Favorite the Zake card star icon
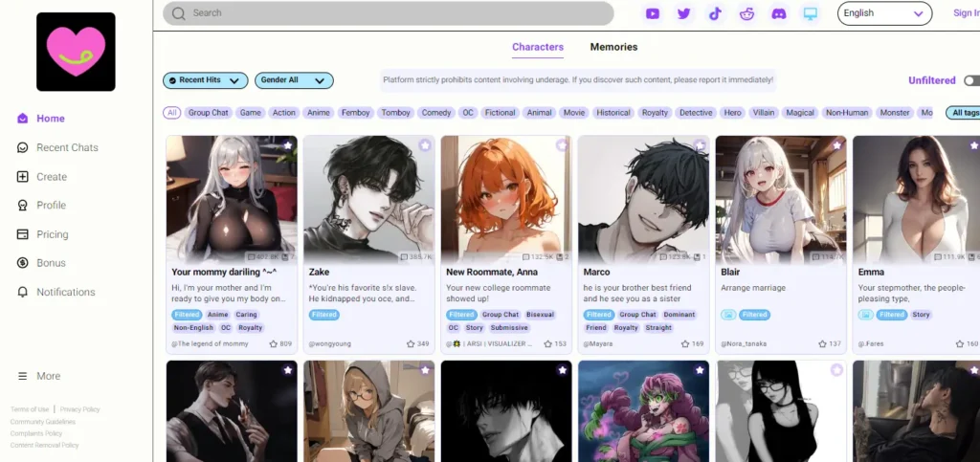 [x=425, y=145]
